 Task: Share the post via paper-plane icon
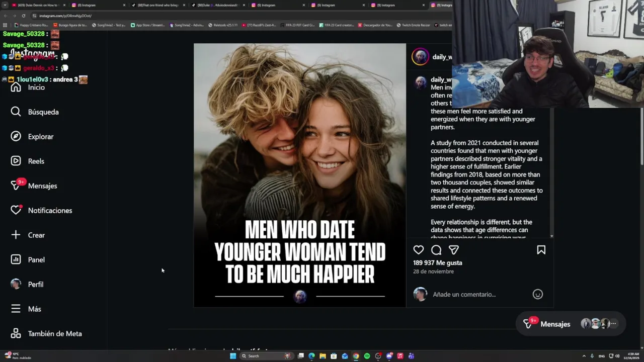tap(454, 250)
